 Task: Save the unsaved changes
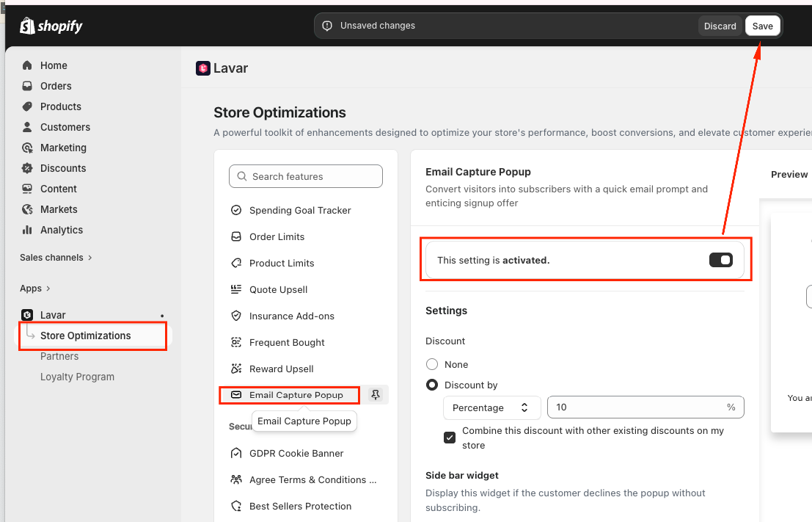762,26
